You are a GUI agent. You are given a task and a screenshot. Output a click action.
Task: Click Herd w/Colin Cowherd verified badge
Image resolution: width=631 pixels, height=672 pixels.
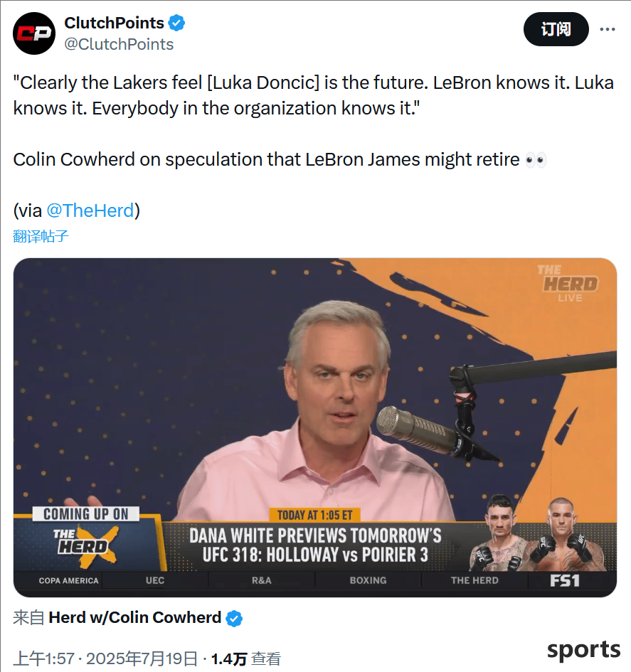tap(234, 619)
